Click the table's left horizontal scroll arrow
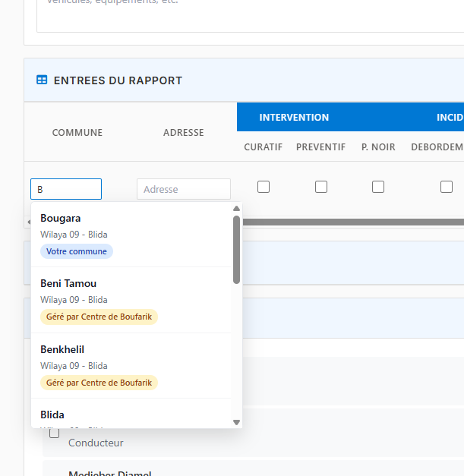Viewport: 464px width, 476px height. (27, 222)
